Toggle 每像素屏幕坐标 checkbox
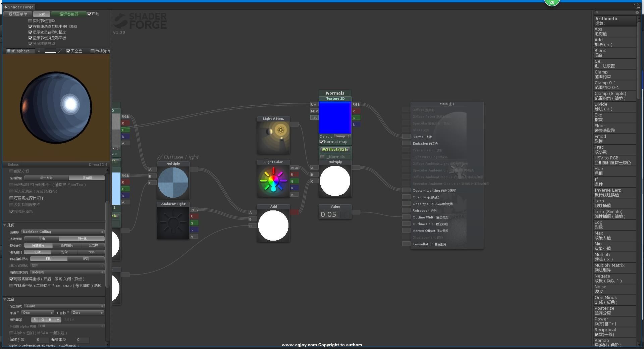The height and width of the screenshot is (349, 644). point(11,279)
